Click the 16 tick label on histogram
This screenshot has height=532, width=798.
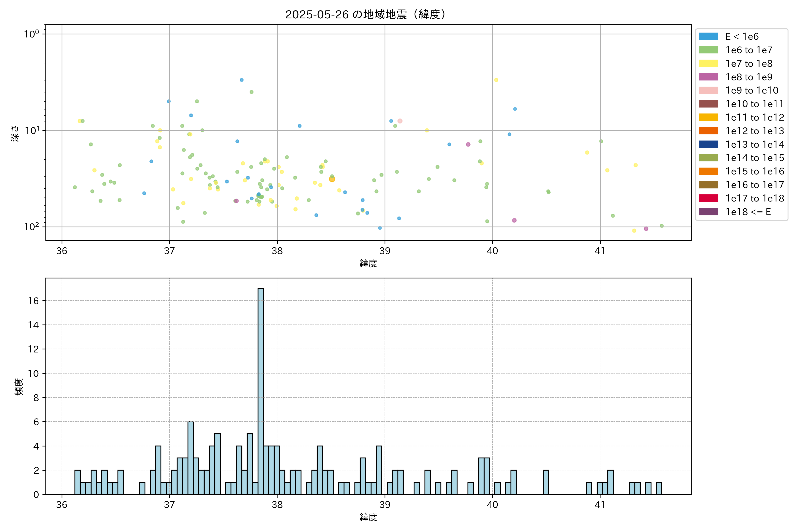tap(33, 301)
